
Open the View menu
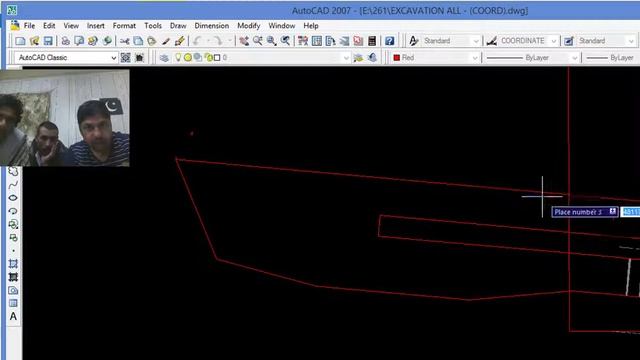pyautogui.click(x=71, y=26)
